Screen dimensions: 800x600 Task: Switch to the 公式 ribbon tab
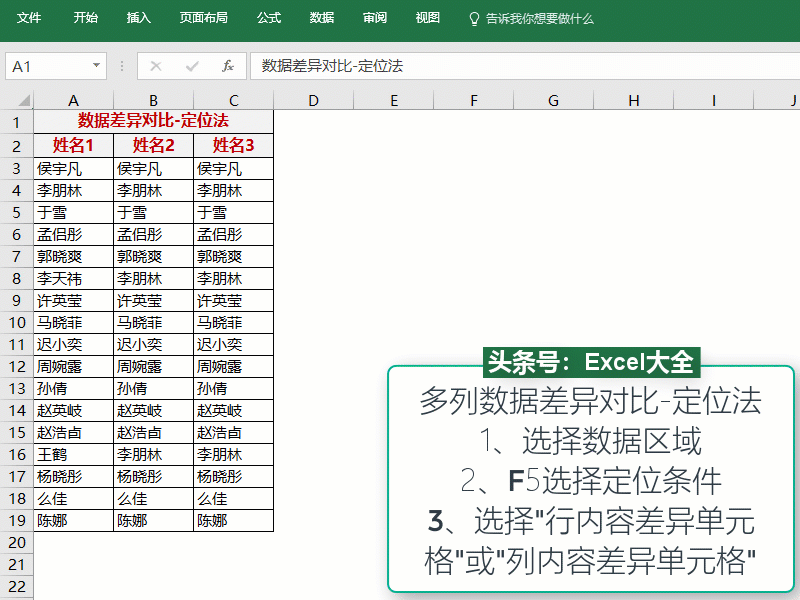tap(268, 17)
